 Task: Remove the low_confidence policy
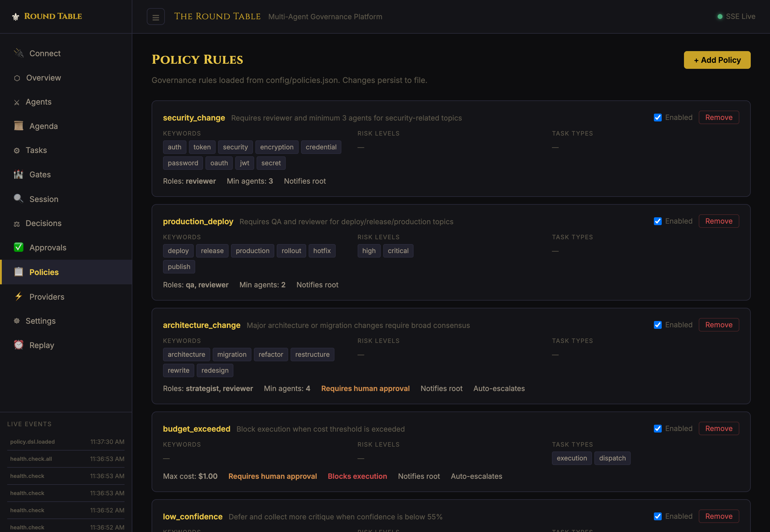coord(719,516)
